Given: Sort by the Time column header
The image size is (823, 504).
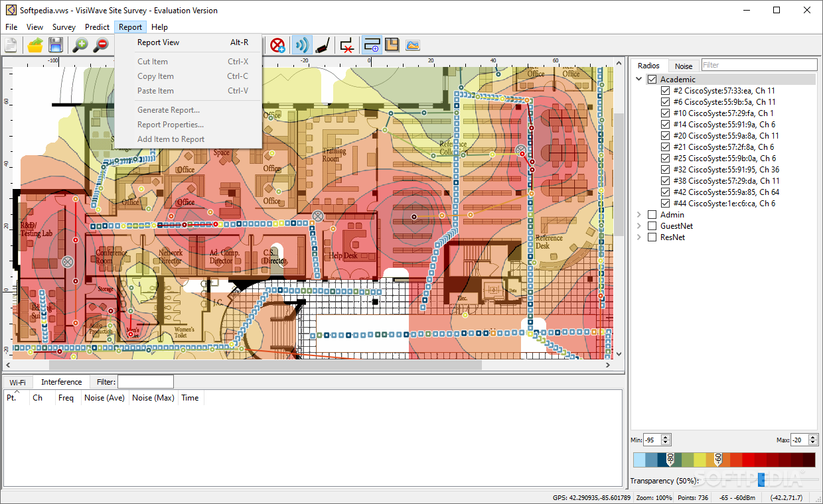Looking at the screenshot, I should (190, 398).
